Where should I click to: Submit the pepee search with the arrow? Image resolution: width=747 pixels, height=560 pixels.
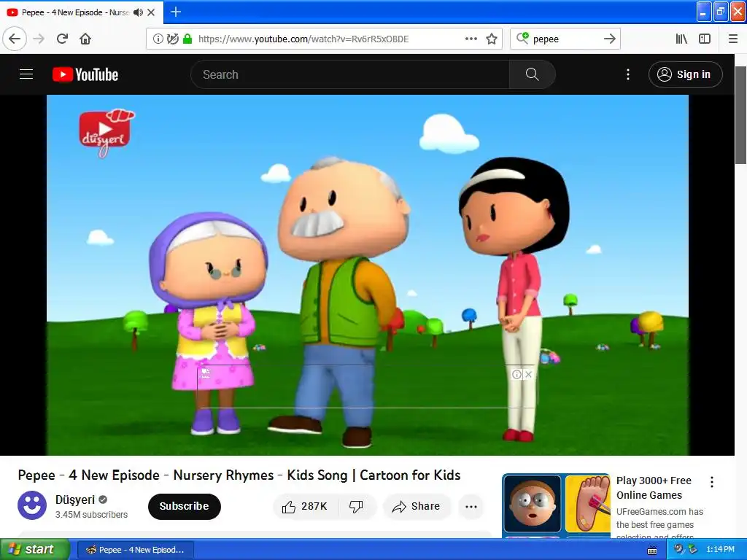point(610,39)
